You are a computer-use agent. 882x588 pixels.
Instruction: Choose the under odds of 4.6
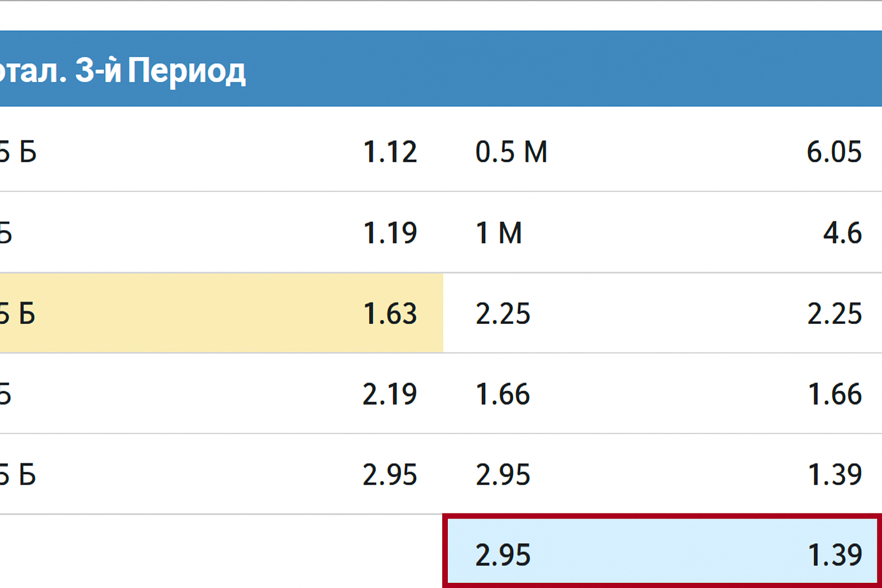click(x=842, y=233)
